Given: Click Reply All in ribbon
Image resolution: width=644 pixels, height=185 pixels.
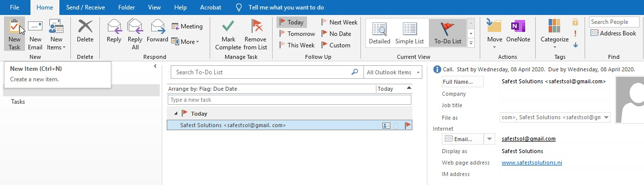Looking at the screenshot, I should pyautogui.click(x=135, y=34).
